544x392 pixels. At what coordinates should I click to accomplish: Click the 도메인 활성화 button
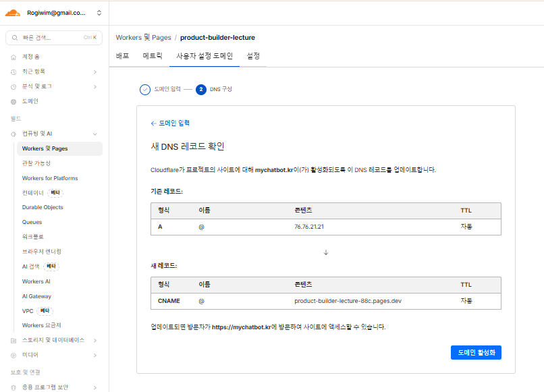pyautogui.click(x=476, y=352)
